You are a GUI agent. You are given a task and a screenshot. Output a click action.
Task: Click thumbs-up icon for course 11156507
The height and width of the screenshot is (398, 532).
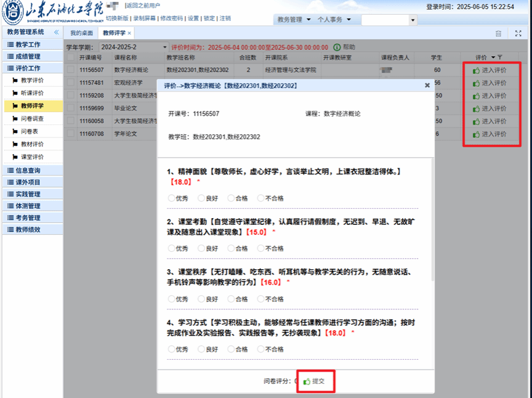(476, 70)
